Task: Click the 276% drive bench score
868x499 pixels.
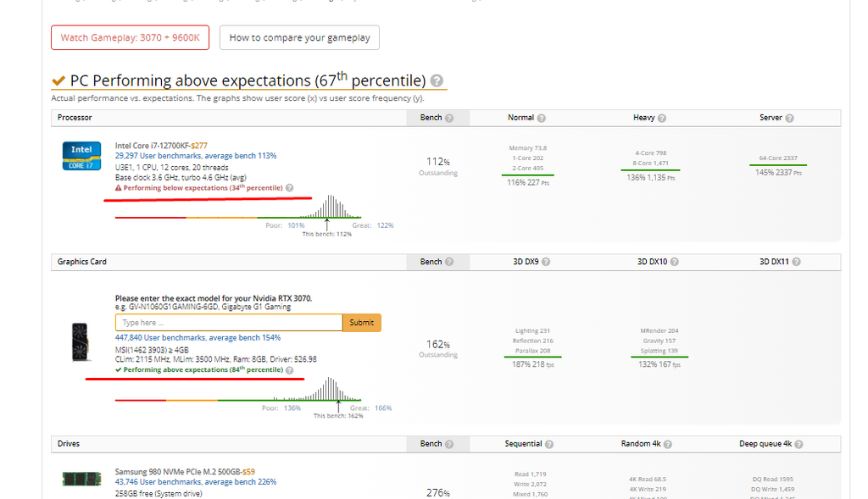Action: [x=438, y=493]
